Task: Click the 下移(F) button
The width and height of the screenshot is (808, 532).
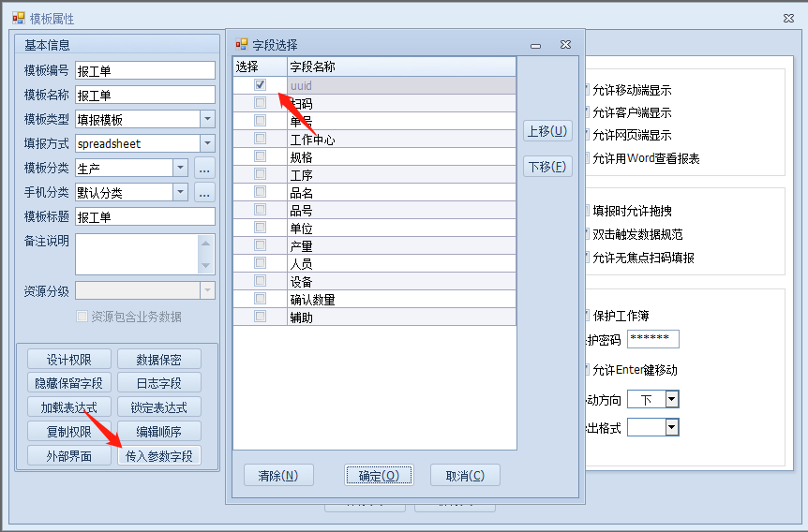Action: pyautogui.click(x=546, y=167)
